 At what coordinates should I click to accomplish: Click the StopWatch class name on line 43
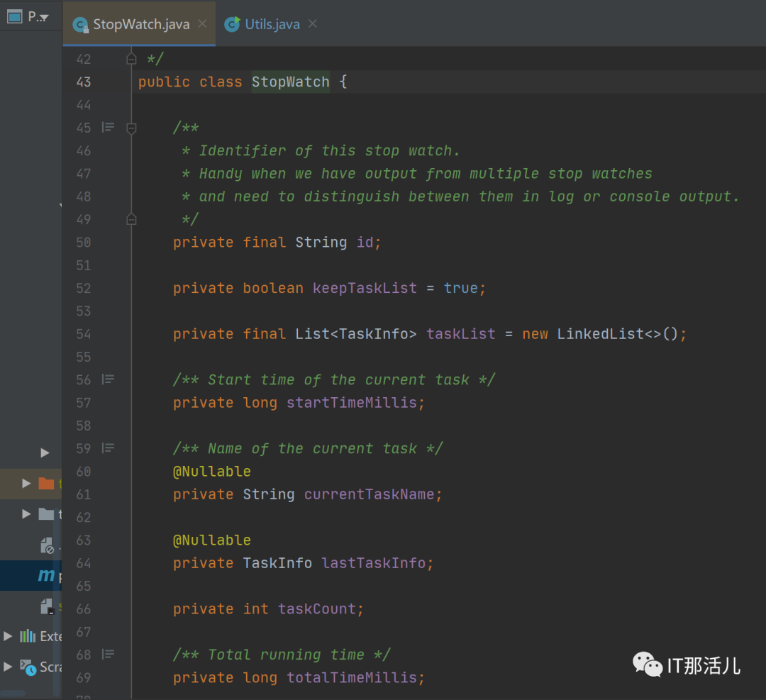291,82
